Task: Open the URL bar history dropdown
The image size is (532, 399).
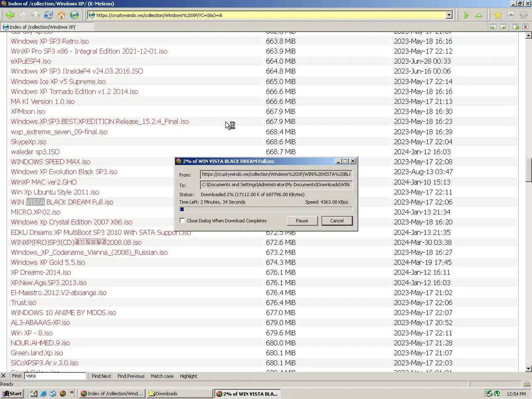Action: (449, 15)
